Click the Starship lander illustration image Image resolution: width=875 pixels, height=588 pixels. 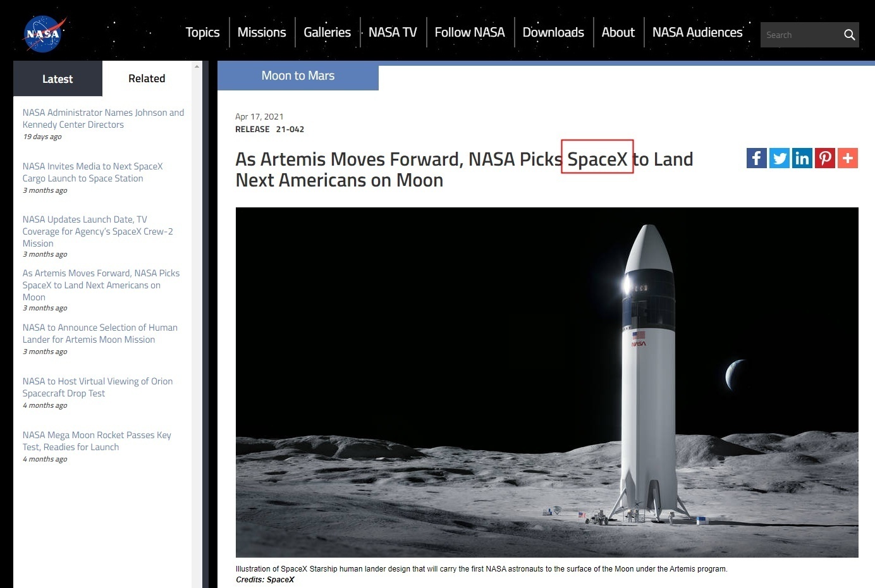click(x=547, y=382)
